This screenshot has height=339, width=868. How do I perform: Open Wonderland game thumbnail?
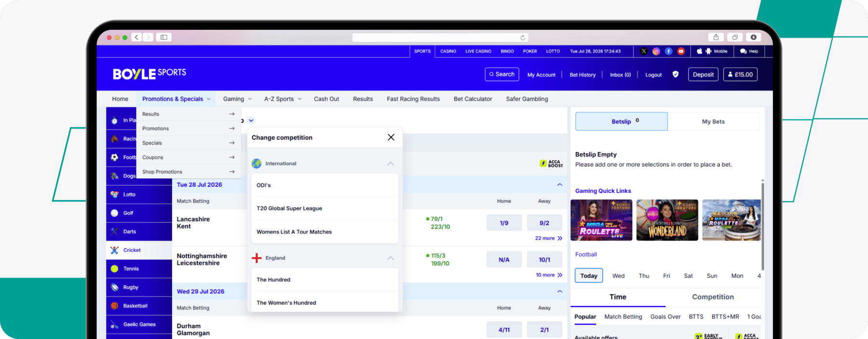(667, 220)
